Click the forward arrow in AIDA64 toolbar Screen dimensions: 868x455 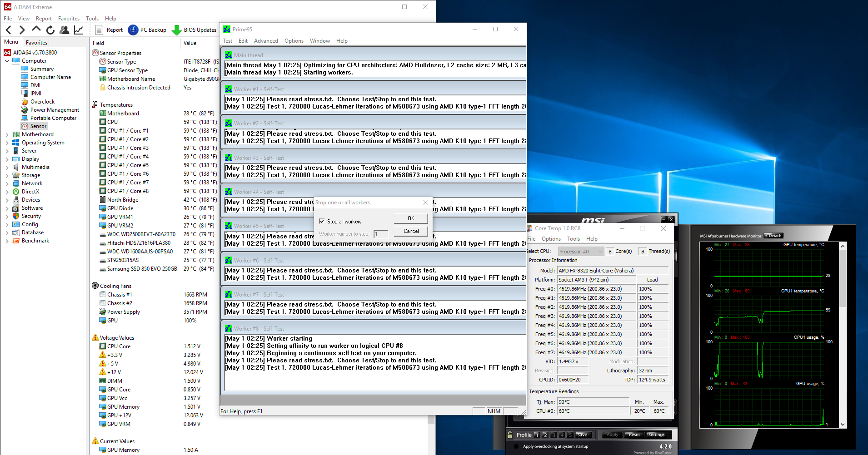pos(22,30)
